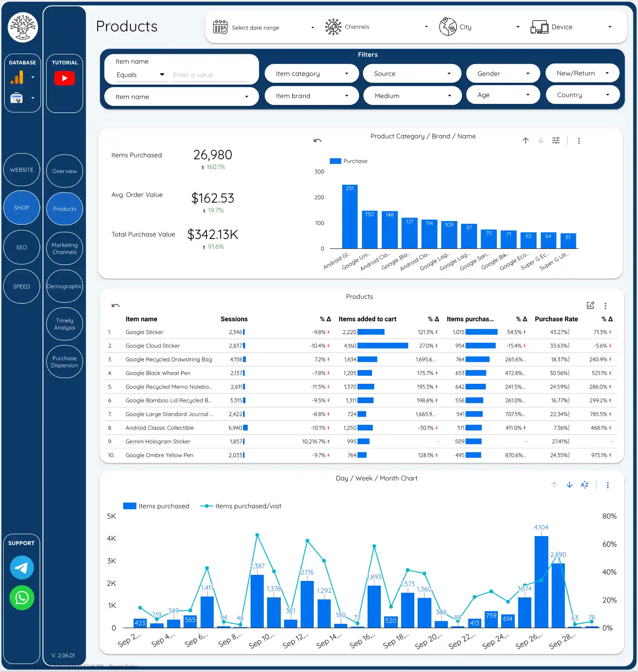Screen dimensions: 638x672
Task: Open the Search Console database icon
Action: pyautogui.click(x=16, y=98)
